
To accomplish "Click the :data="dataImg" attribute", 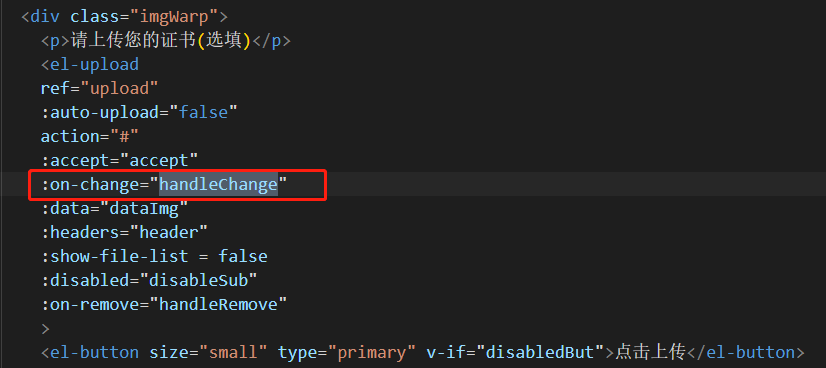I will click(114, 209).
